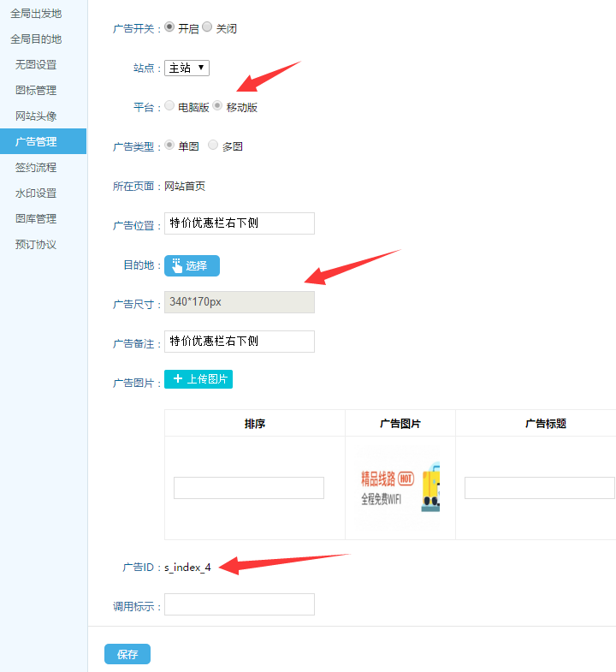Screen dimensions: 616x672
Task: Click the 排序 order input box
Action: click(x=249, y=488)
